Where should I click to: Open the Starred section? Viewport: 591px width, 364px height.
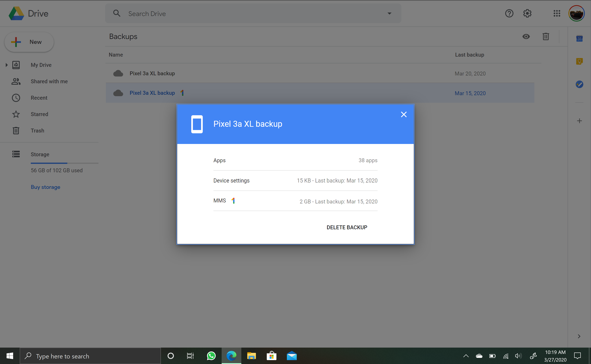coord(39,114)
